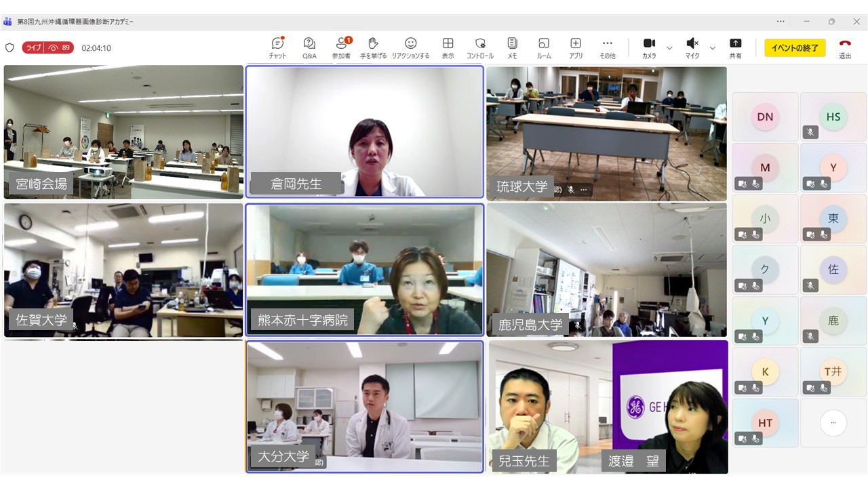The width and height of the screenshot is (868, 488).
Task: Open the メモ notes icon
Action: [x=512, y=47]
